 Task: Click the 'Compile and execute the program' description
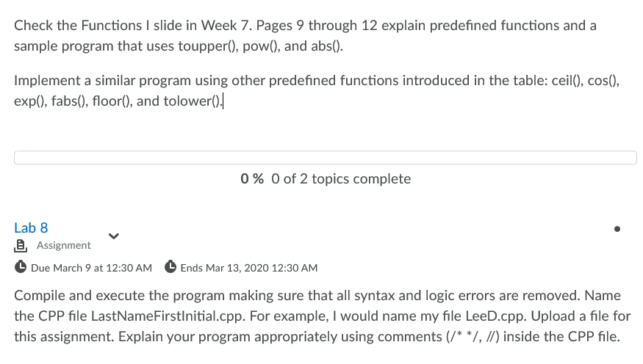click(x=323, y=316)
